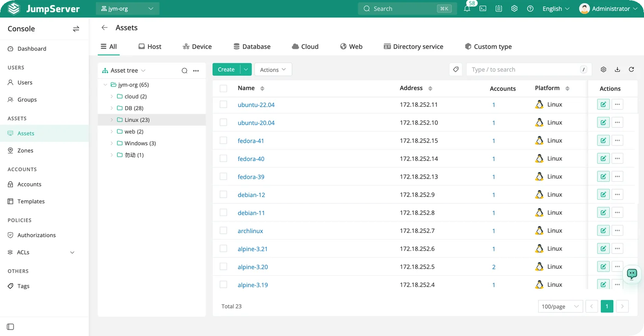
Task: Open the notifications bell icon
Action: (467, 9)
